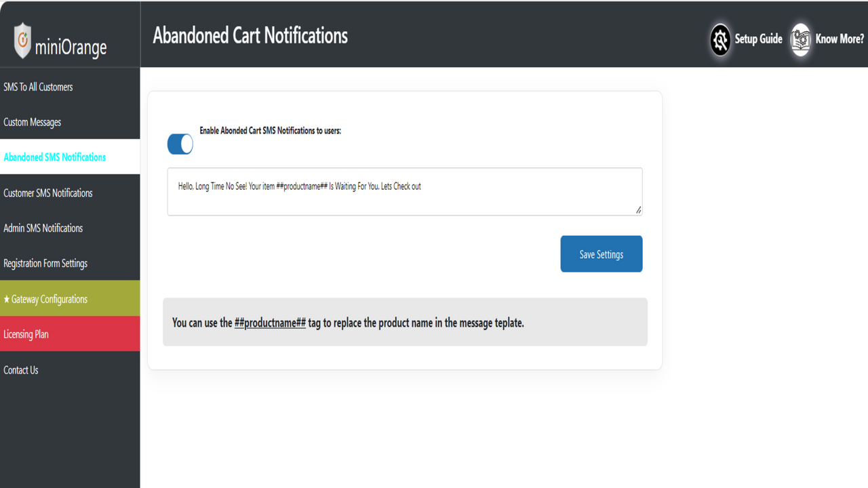The image size is (868, 488).
Task: Click the Know More? text link
Action: (x=840, y=39)
